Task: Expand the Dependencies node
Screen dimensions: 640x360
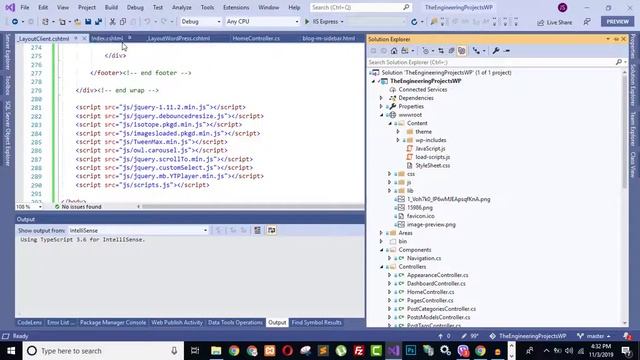Action: click(382, 98)
